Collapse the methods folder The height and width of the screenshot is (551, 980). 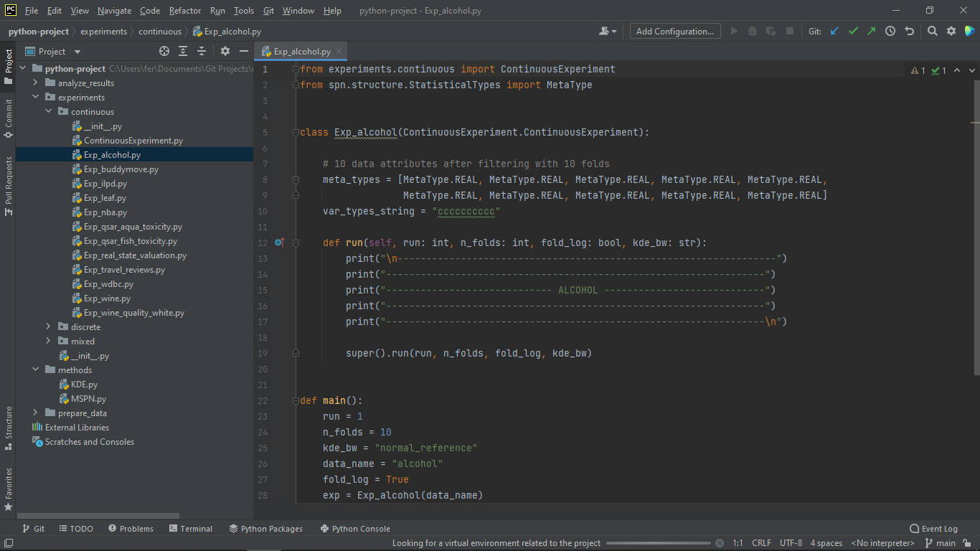(35, 370)
